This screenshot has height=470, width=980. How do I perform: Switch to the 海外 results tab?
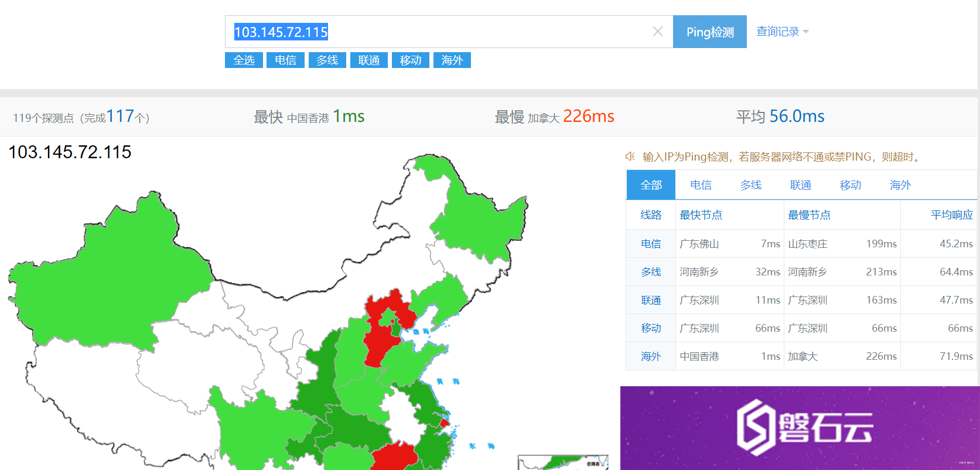[x=900, y=185]
